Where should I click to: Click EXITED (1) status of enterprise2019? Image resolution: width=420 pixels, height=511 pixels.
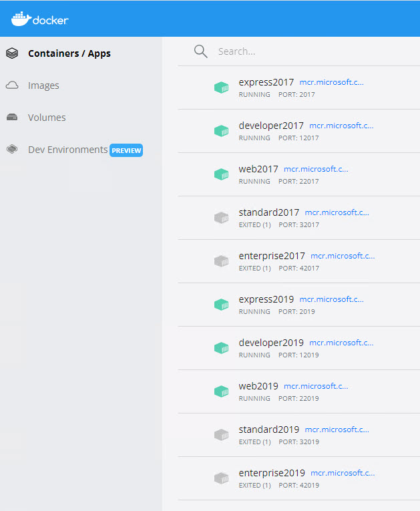[255, 485]
